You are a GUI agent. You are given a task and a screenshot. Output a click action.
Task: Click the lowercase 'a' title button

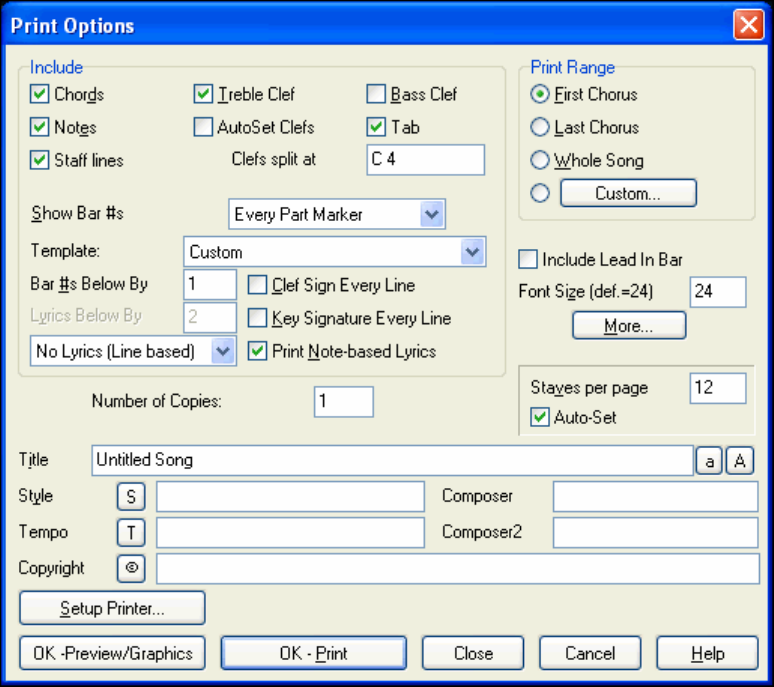[709, 460]
